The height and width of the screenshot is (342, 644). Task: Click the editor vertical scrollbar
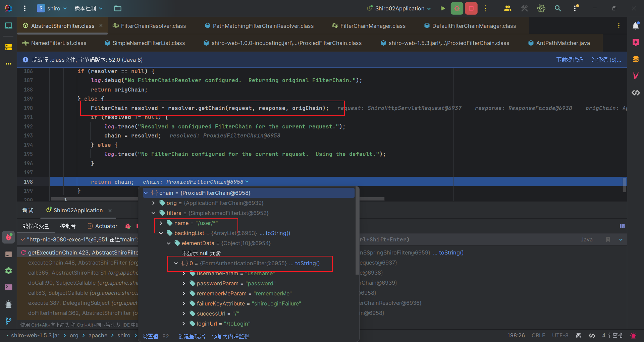pos(625,185)
